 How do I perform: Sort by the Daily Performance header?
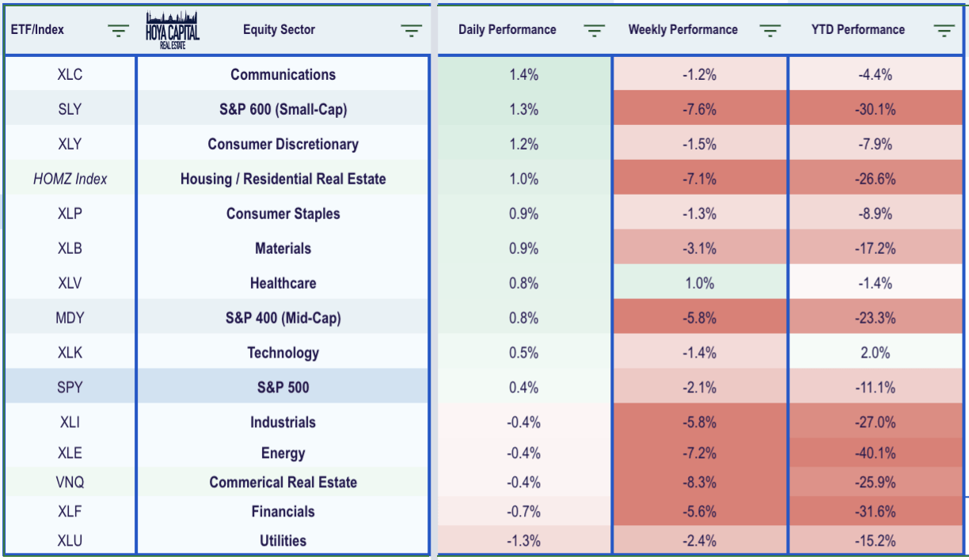(507, 30)
